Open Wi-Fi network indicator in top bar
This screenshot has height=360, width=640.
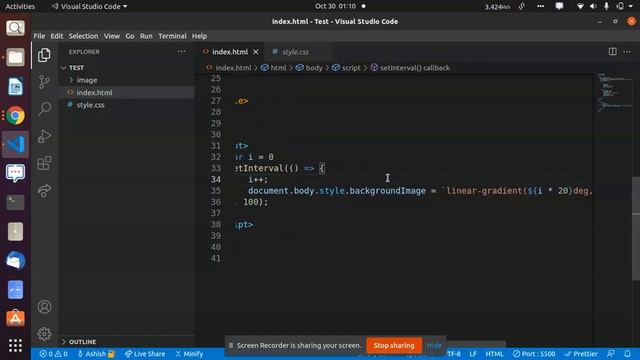tap(580, 6)
